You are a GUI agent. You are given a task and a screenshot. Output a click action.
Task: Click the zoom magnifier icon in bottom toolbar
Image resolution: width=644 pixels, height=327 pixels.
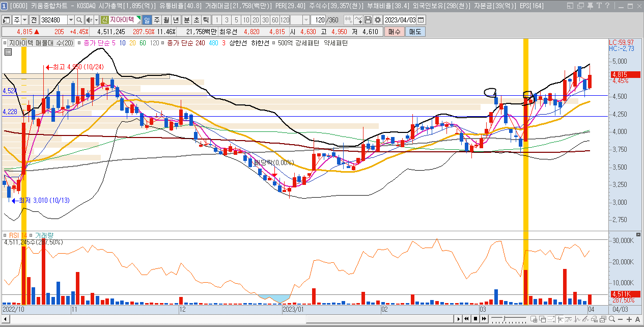click(611, 319)
